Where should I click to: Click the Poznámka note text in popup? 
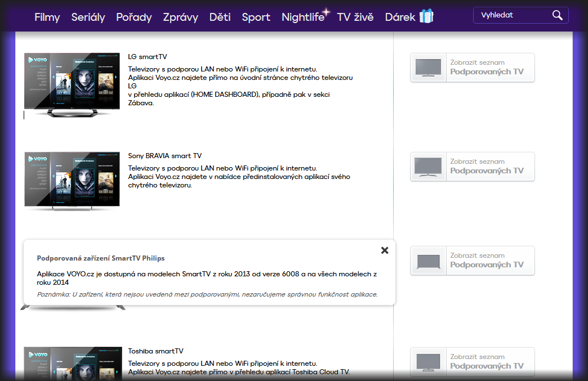coord(207,294)
